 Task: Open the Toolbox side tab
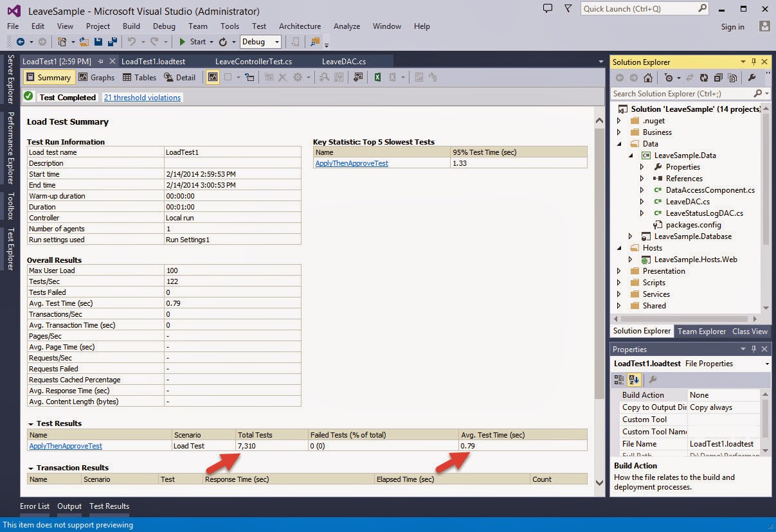[x=10, y=206]
